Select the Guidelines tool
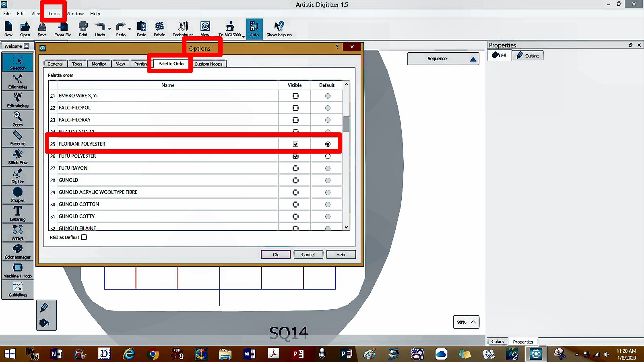 tap(18, 289)
